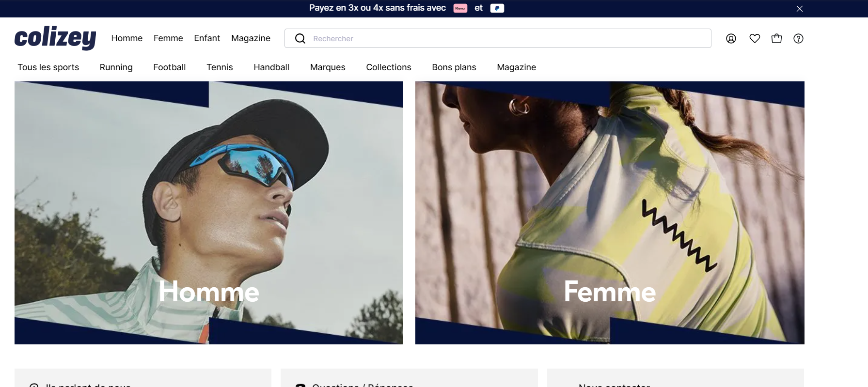Open the user account icon

click(x=731, y=39)
